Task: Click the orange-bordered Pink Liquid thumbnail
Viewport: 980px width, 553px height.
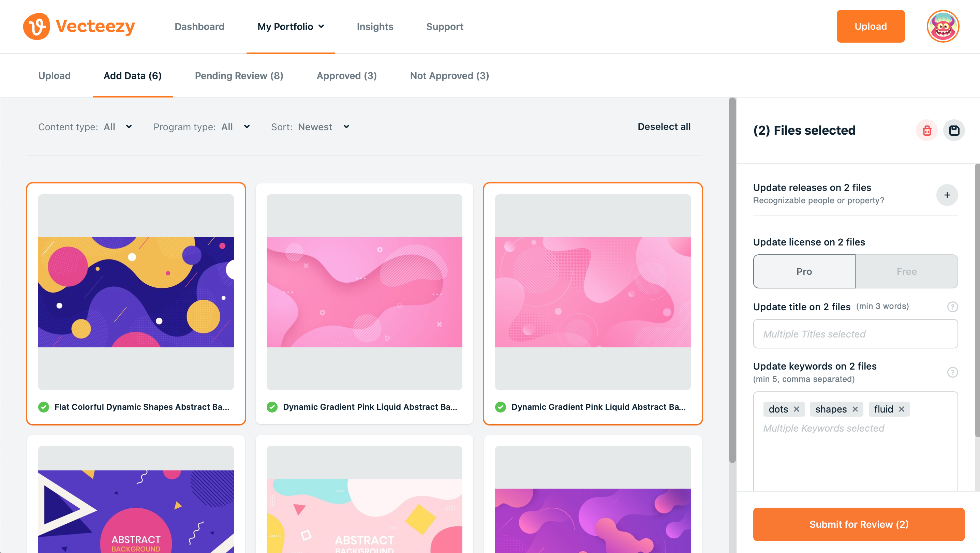Action: (593, 292)
